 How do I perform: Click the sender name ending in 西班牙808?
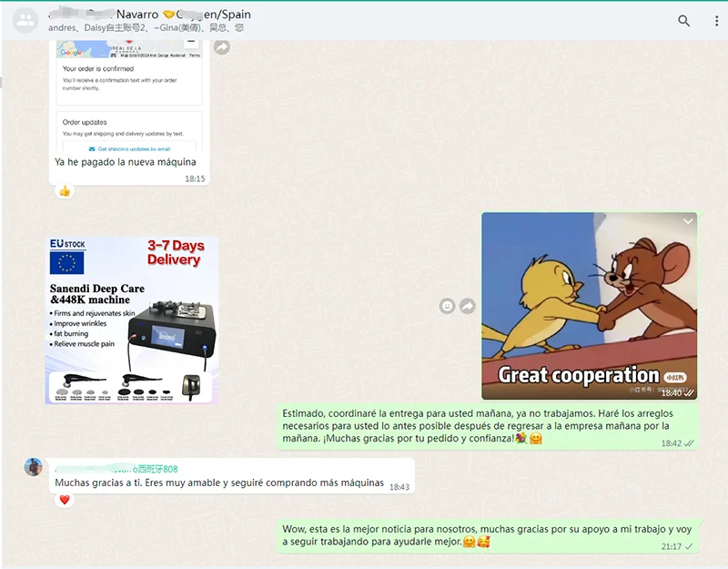[116, 469]
